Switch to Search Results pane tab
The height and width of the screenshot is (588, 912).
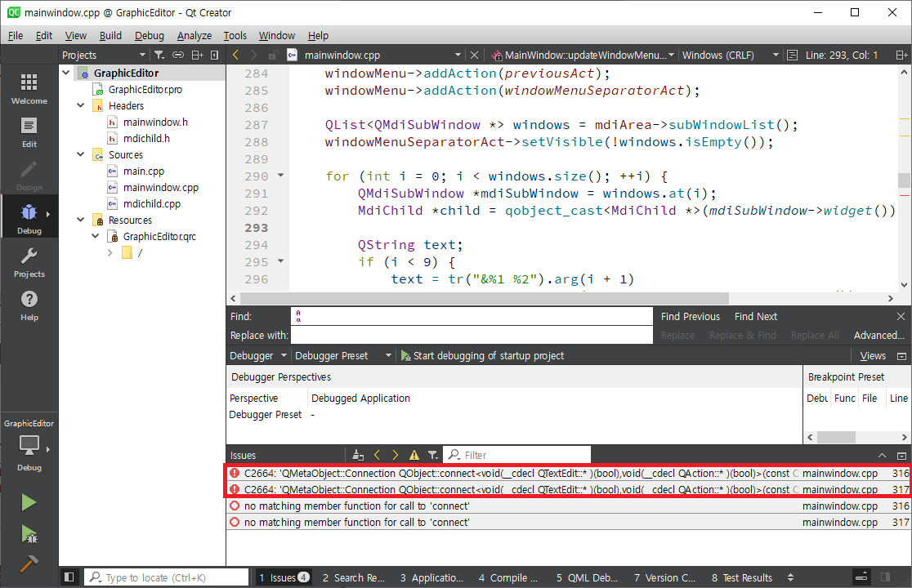[354, 577]
